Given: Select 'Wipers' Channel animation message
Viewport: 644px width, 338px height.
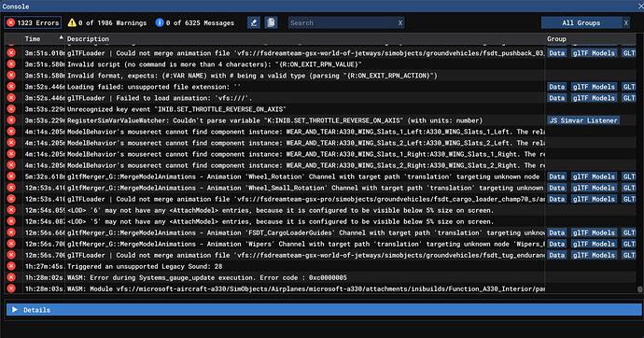Looking at the screenshot, I should 306,244.
